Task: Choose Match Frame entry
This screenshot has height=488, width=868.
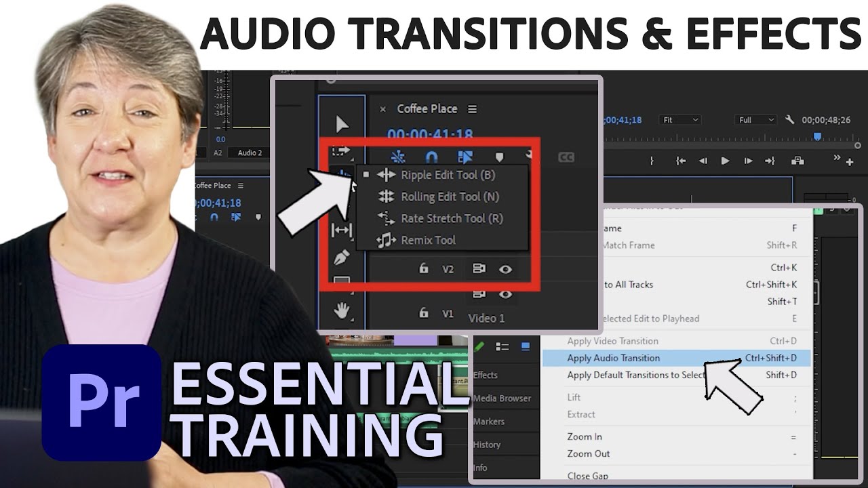Action: click(x=676, y=245)
